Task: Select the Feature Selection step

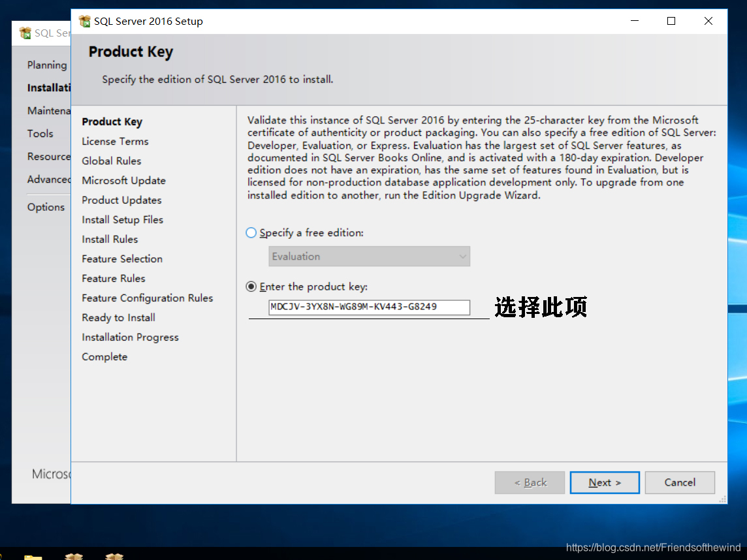Action: tap(122, 258)
